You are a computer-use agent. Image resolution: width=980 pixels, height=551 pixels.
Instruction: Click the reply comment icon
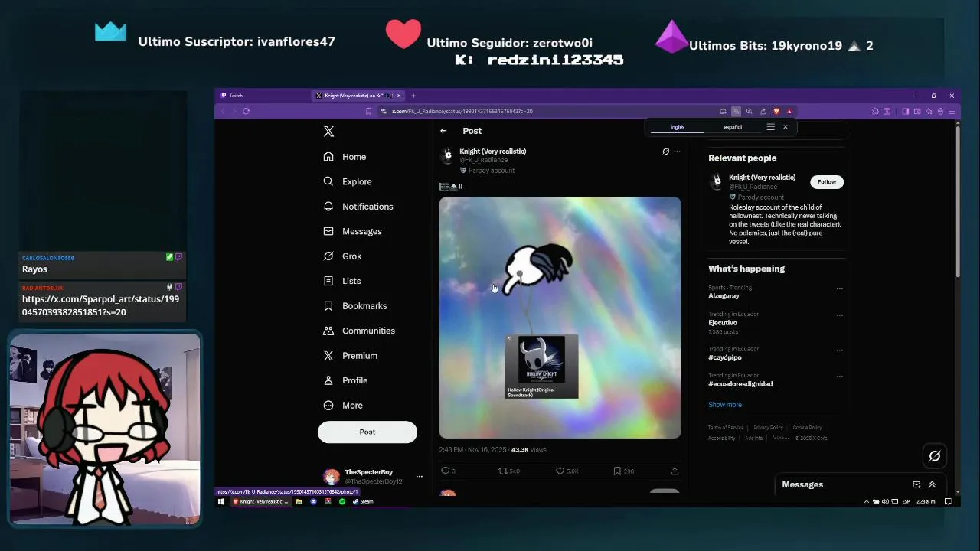pyautogui.click(x=445, y=471)
